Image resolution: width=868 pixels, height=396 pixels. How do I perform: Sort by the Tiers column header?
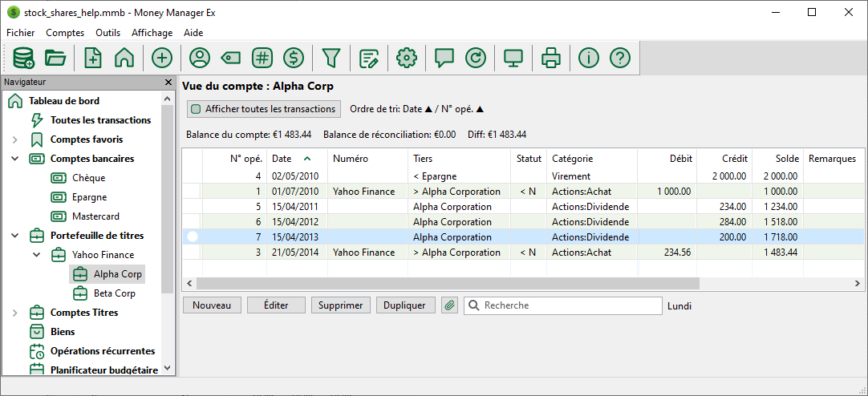pos(459,159)
